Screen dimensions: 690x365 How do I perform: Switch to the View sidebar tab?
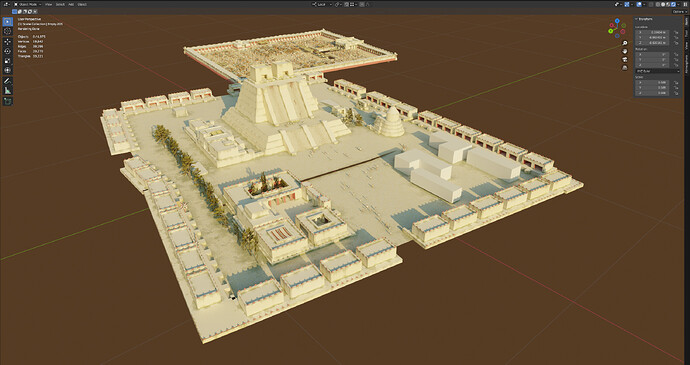click(x=686, y=45)
